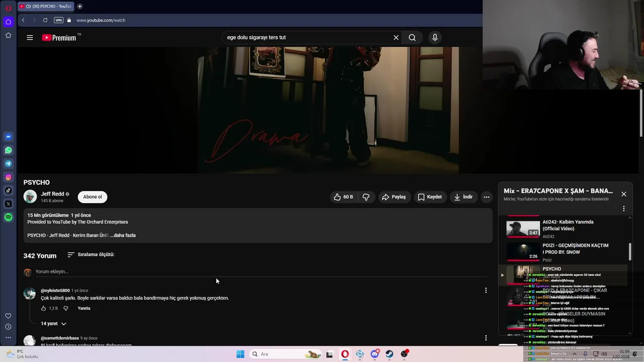Screen dimensions: 644x362
Task: Open Messenger in the Opera sidebar
Action: (8, 137)
